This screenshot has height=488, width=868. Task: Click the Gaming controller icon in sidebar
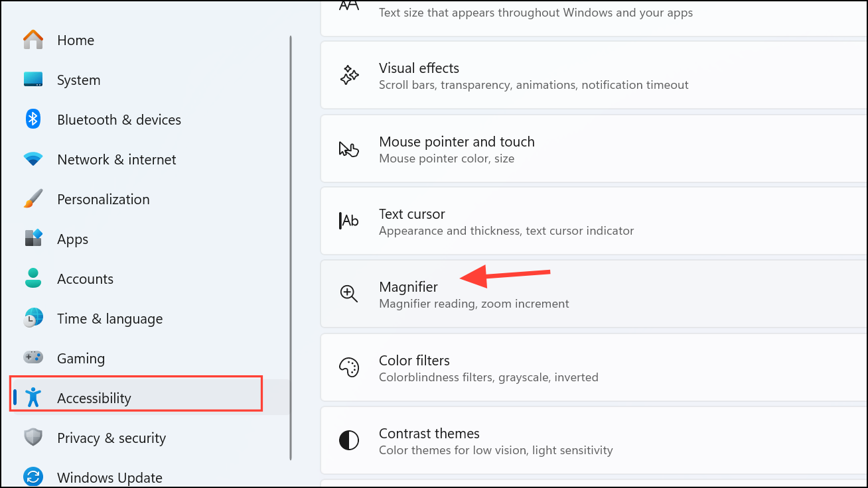(x=33, y=358)
